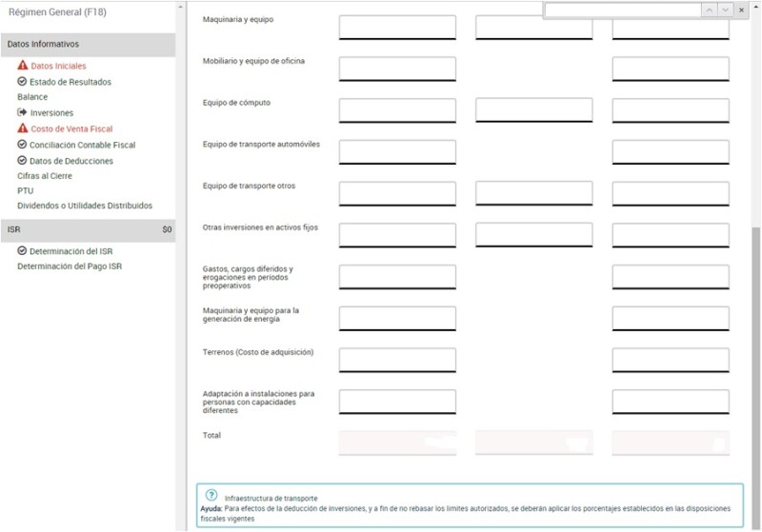762x532 pixels.
Task: Click middle field of Otras inversiones en activos fijos
Action: pyautogui.click(x=534, y=235)
